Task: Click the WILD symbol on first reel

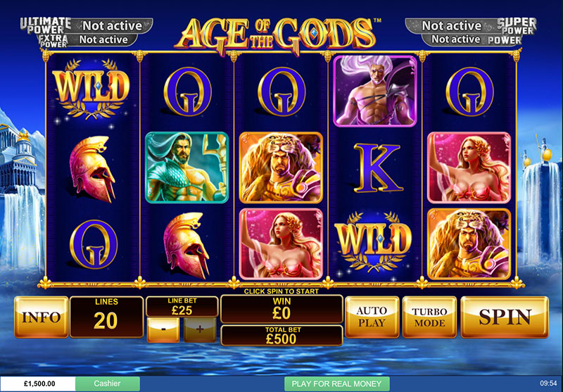Action: 91,90
